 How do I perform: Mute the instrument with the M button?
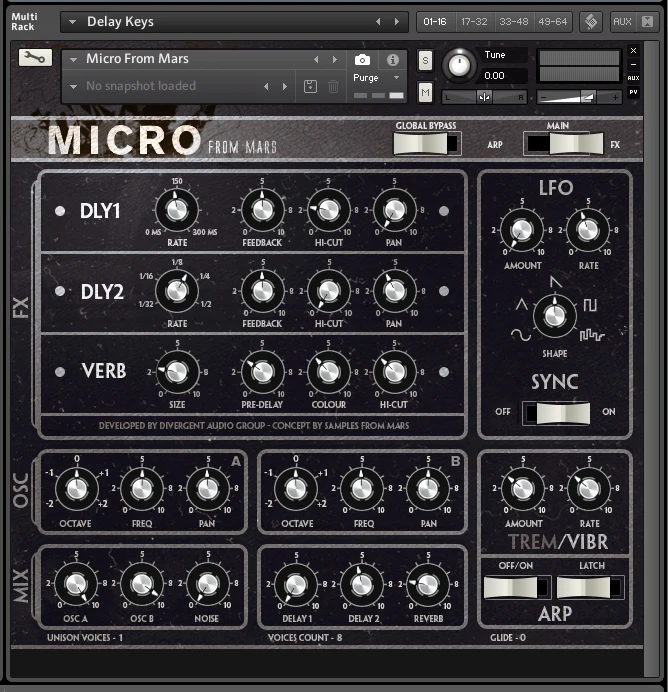(x=425, y=92)
